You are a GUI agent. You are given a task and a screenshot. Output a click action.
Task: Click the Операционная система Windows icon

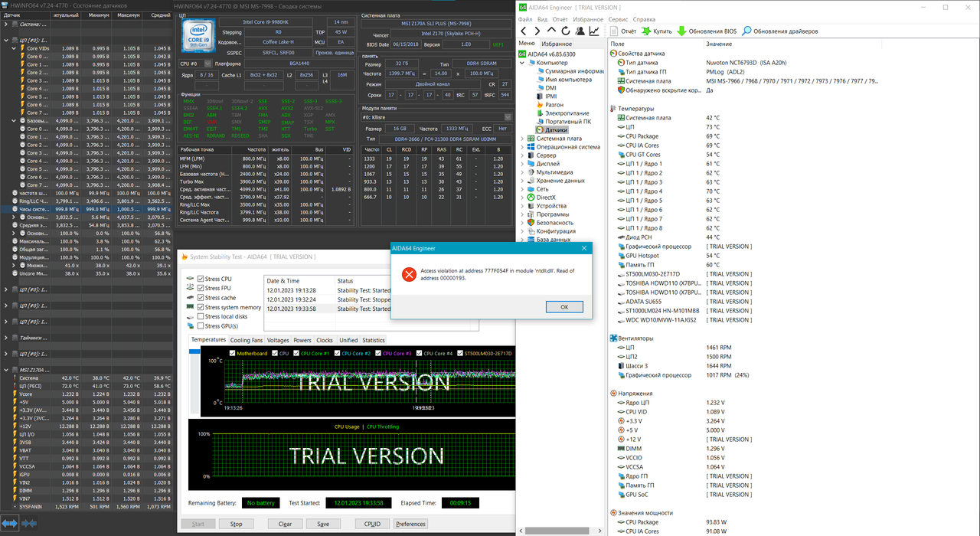point(531,147)
